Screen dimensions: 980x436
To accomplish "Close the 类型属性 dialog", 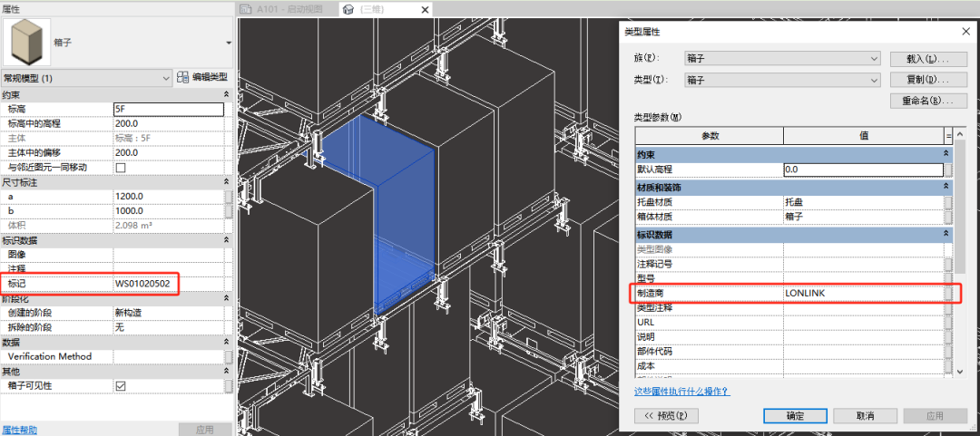I will coord(965,31).
